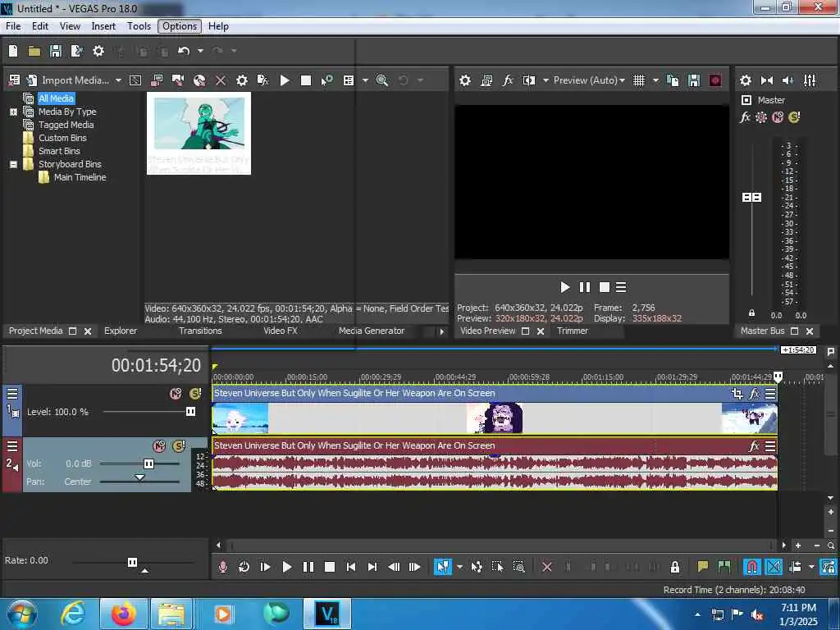
Task: Start media preview in Project Media toolbar
Action: coord(285,80)
